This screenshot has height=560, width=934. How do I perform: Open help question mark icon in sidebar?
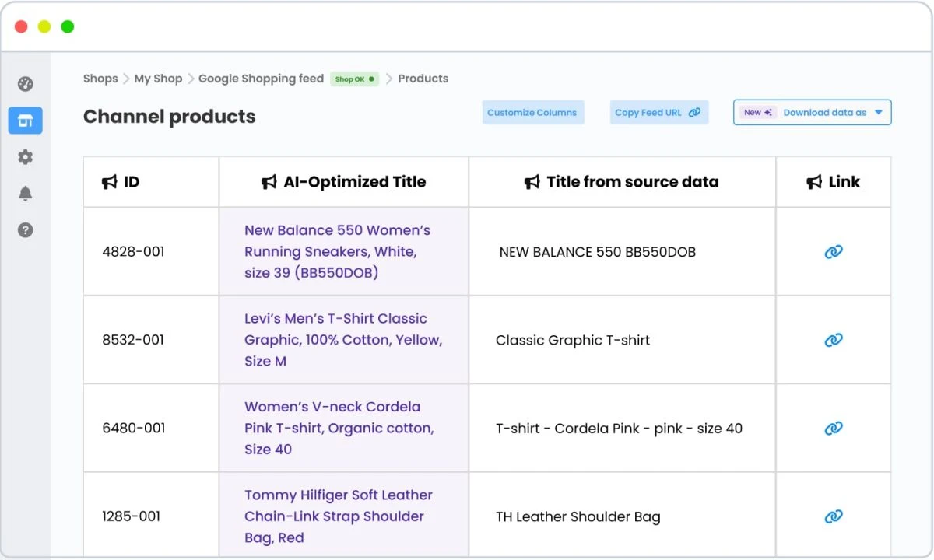tap(26, 230)
